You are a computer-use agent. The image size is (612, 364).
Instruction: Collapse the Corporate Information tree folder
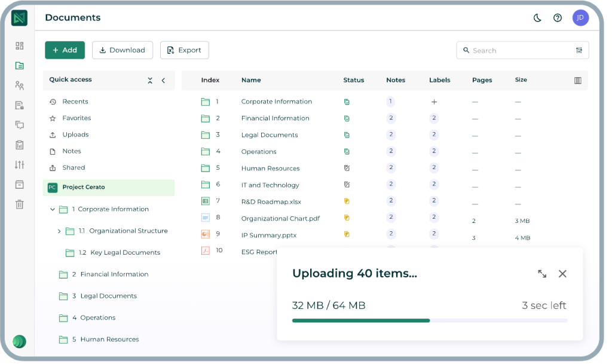(52, 210)
